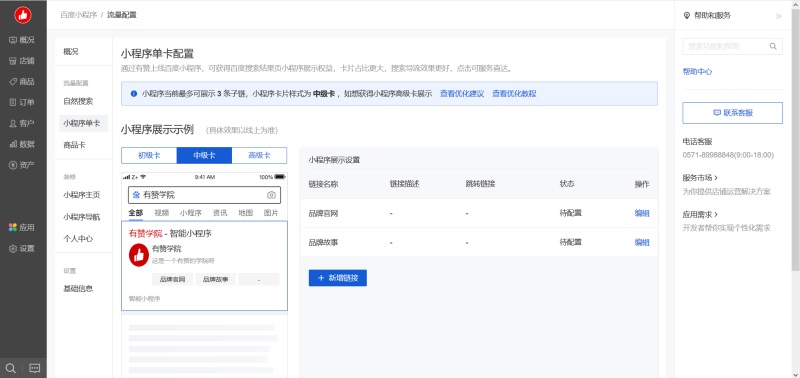Click the 品牌故事 link name cell
Viewport: 800px width, 378px height.
click(323, 242)
